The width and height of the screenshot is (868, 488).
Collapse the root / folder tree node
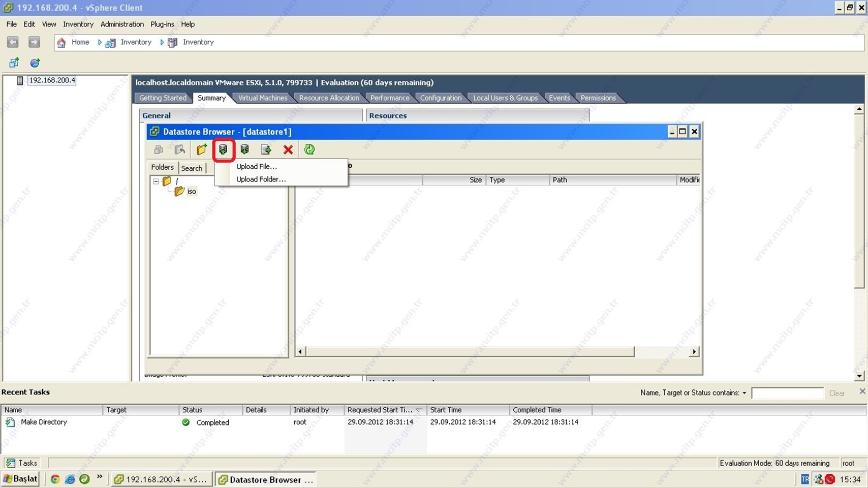(x=156, y=181)
